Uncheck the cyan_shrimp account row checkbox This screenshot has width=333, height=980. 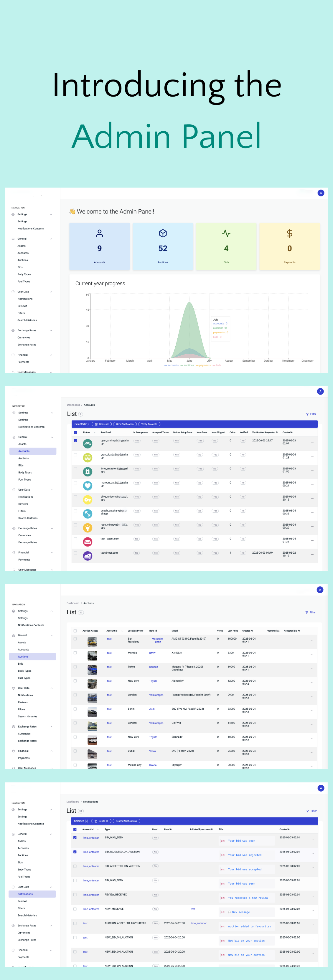[75, 441]
